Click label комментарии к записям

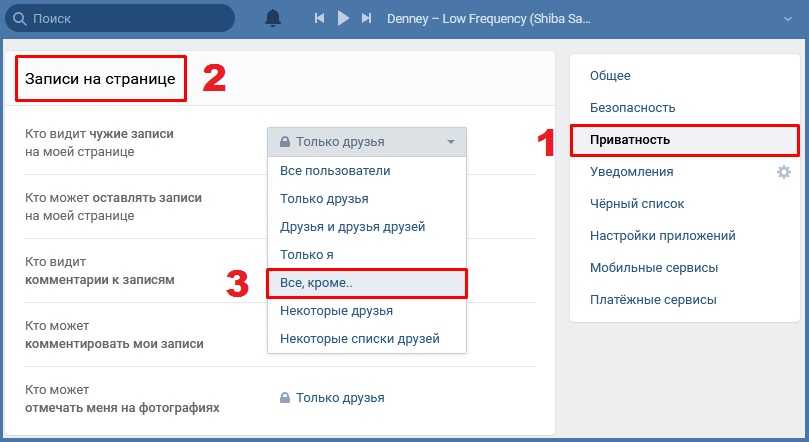click(100, 280)
